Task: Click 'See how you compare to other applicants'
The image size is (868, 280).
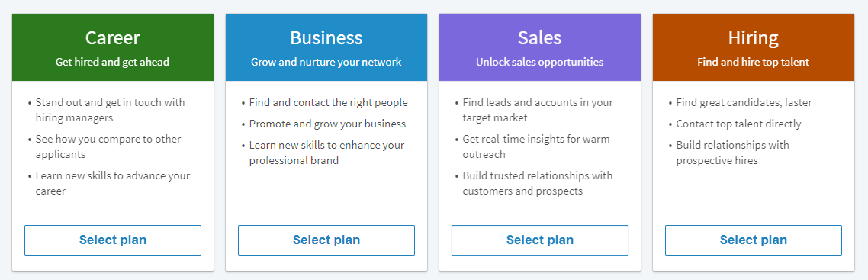Action: 108,146
